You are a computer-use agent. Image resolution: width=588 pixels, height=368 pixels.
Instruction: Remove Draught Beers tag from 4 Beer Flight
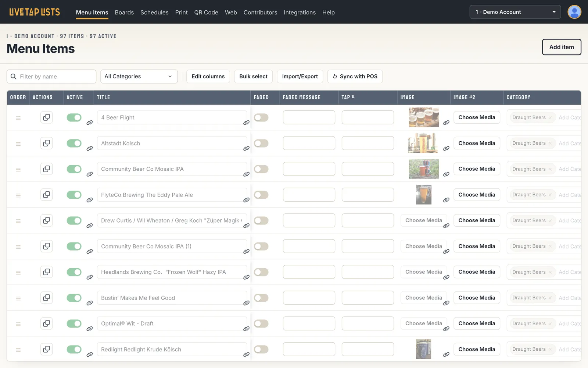(550, 118)
